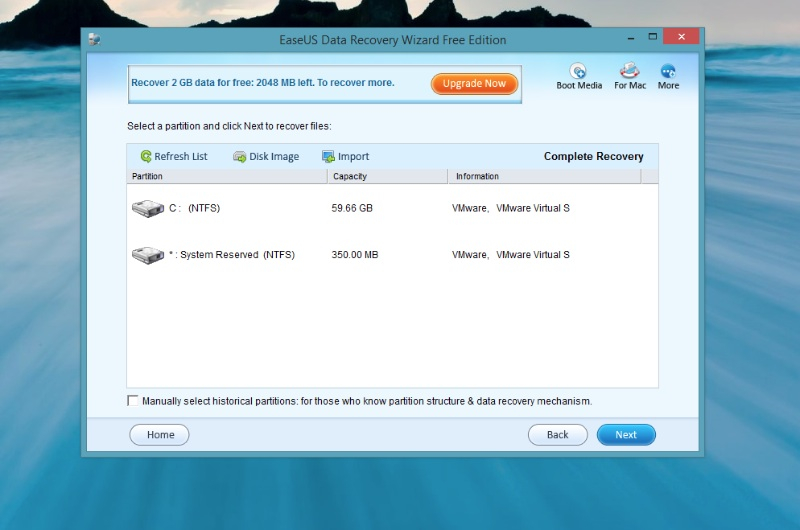The image size is (800, 530).
Task: Click the Boot Media disc icon
Action: click(x=578, y=71)
